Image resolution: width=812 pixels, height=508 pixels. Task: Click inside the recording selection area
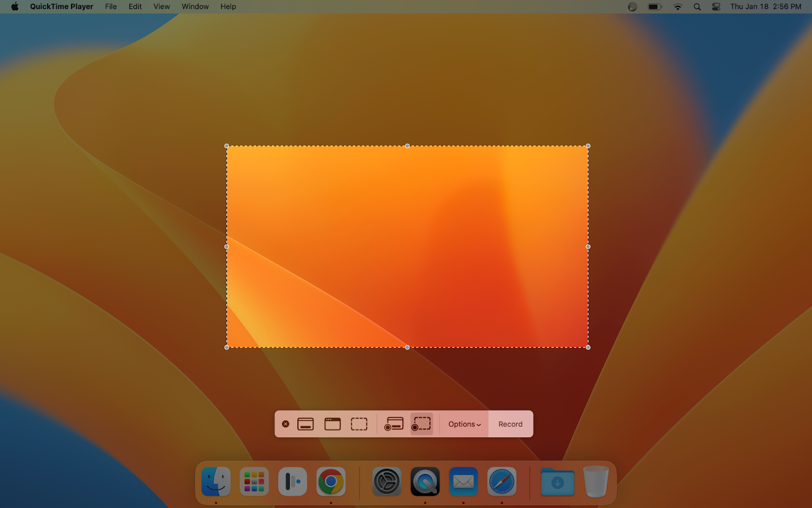click(x=408, y=247)
